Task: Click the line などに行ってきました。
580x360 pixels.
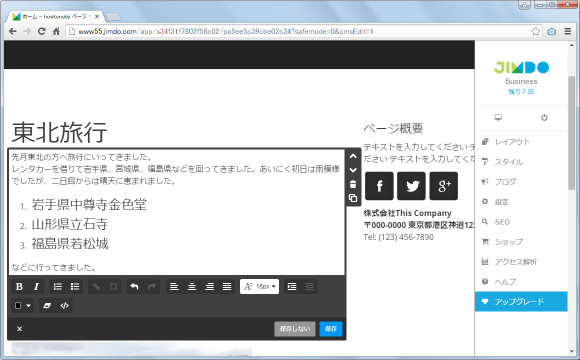Action: click(54, 267)
